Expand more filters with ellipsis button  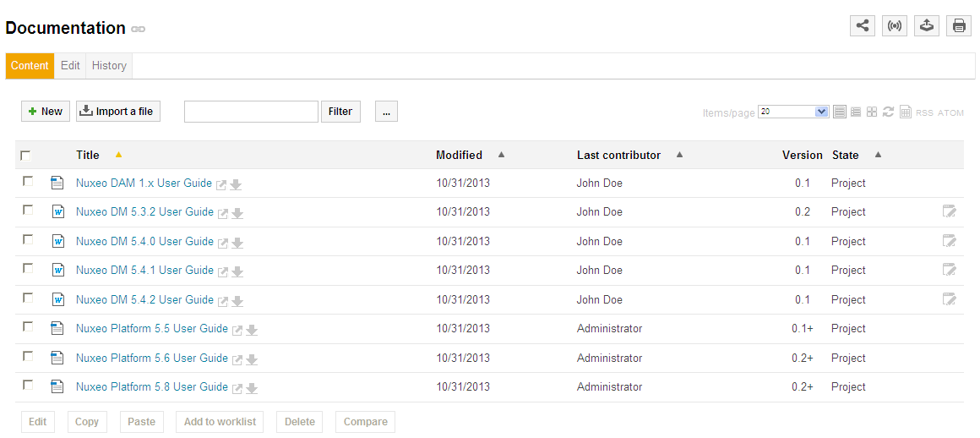point(386,112)
